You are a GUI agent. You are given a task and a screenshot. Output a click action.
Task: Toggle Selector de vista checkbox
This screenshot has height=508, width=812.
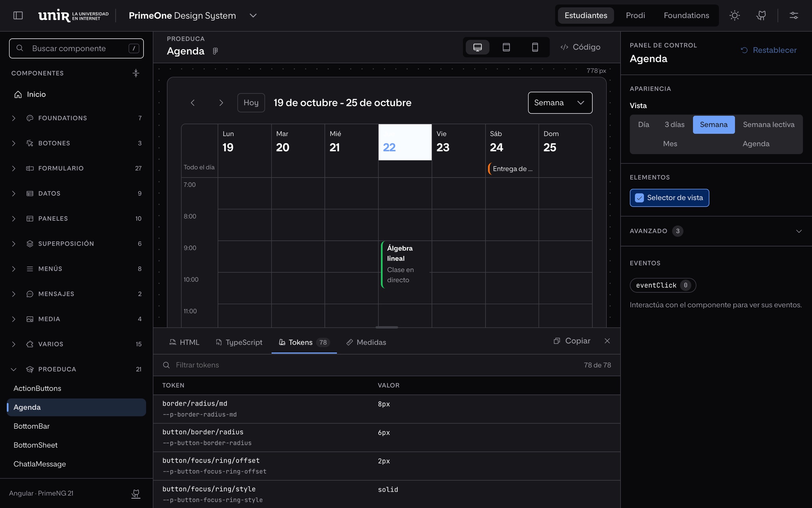pos(669,198)
